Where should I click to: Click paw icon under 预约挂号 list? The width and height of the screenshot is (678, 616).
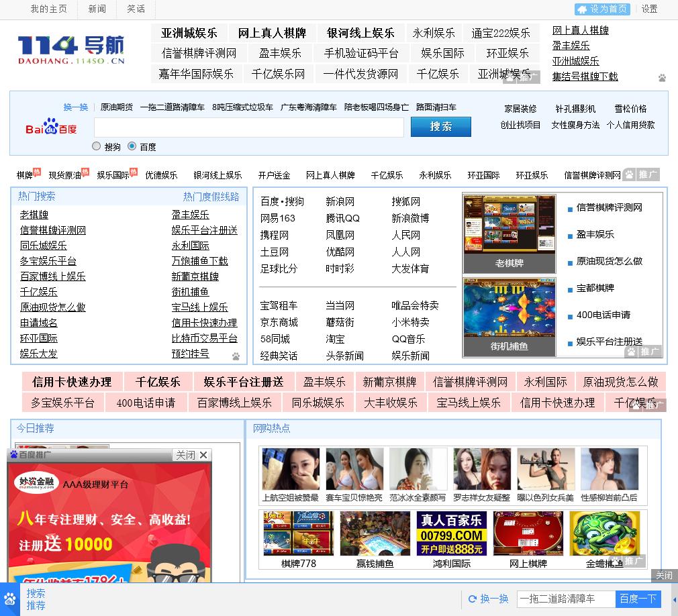(x=236, y=356)
